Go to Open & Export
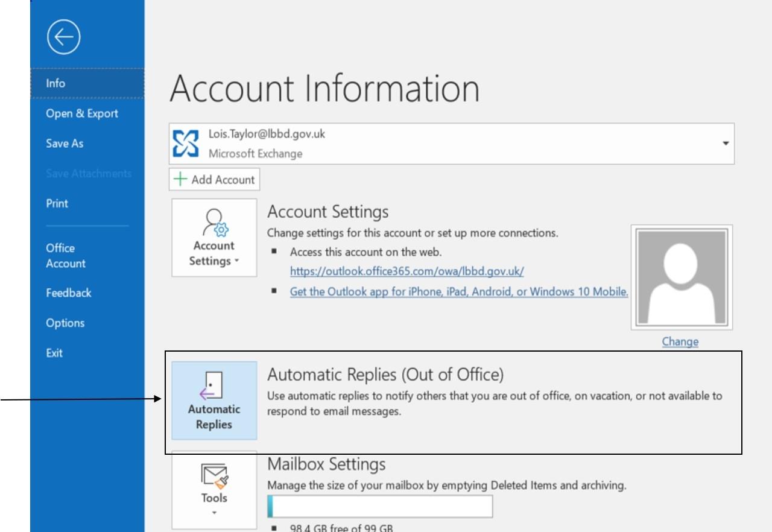This screenshot has height=532, width=772. (x=82, y=113)
